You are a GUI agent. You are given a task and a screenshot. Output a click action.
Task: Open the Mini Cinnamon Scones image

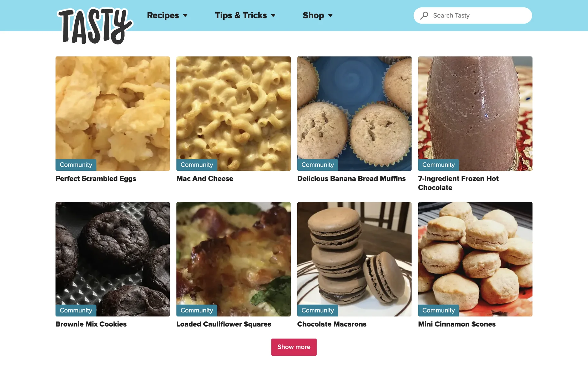tap(475, 259)
